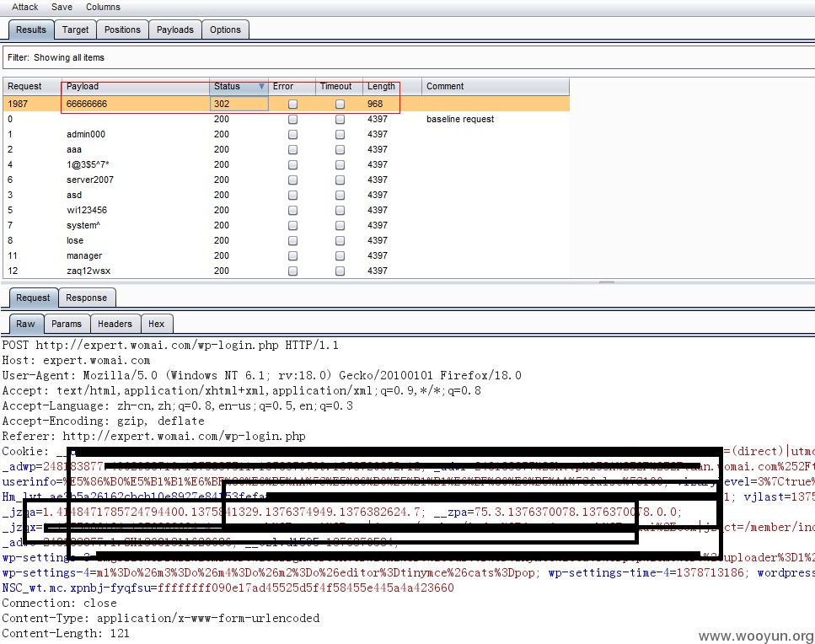
Task: Show the Hex request view
Action: pos(157,324)
